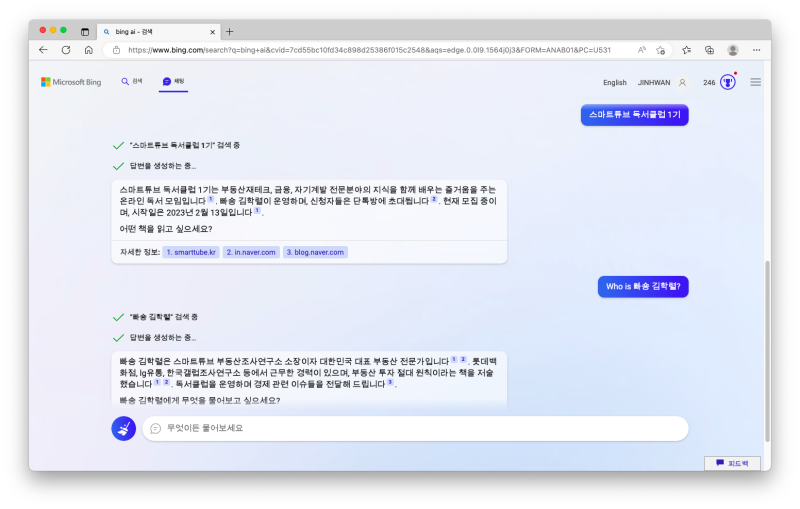Screen dimensions: 800x509
Task: Open the tab actions menu icon
Action: tap(85, 32)
